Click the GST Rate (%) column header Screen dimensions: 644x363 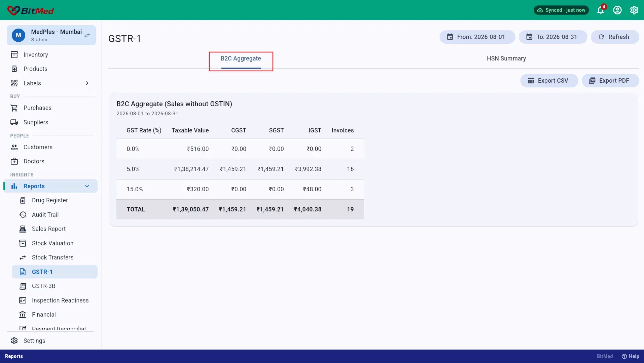144,130
